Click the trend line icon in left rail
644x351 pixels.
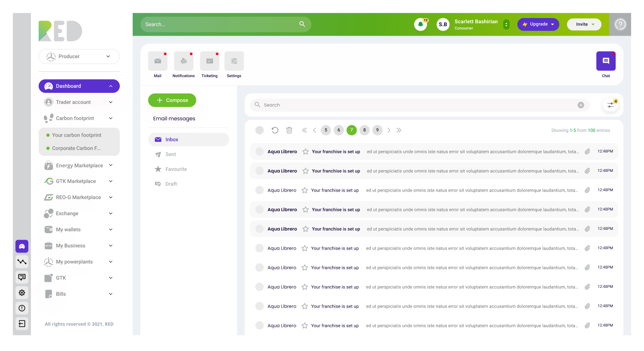pyautogui.click(x=22, y=262)
